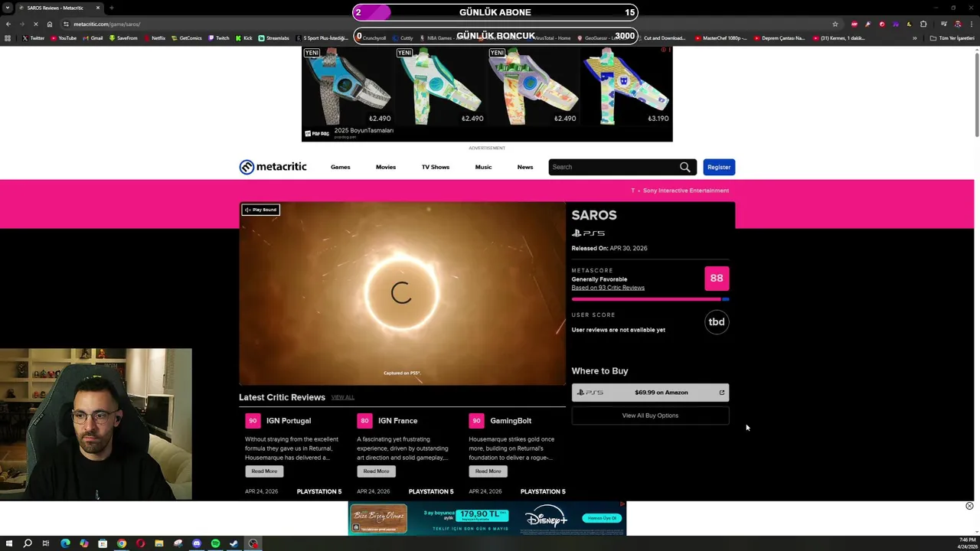Open the GetComics bookmark
980x551 pixels.
click(x=187, y=37)
